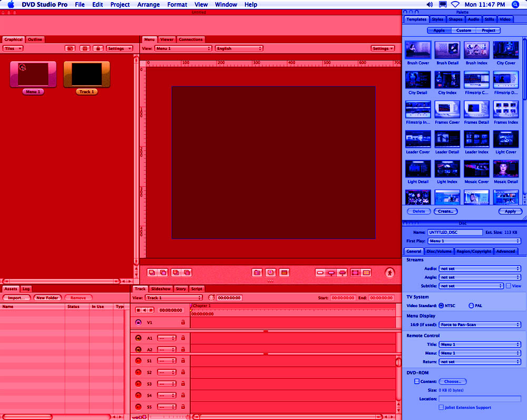Click the Apply button in Palette
527x420 pixels.
(510, 211)
